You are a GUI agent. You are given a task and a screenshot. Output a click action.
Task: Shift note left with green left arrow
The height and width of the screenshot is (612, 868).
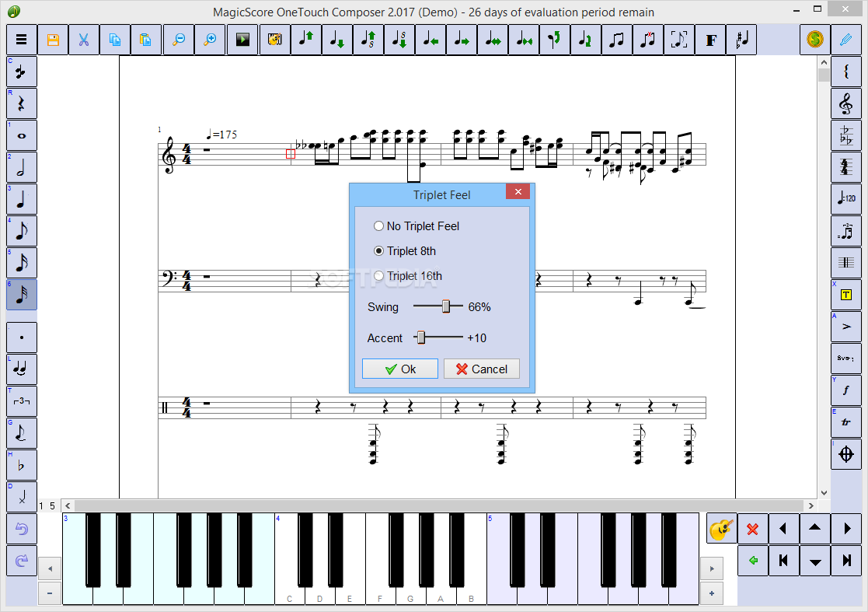(x=431, y=40)
